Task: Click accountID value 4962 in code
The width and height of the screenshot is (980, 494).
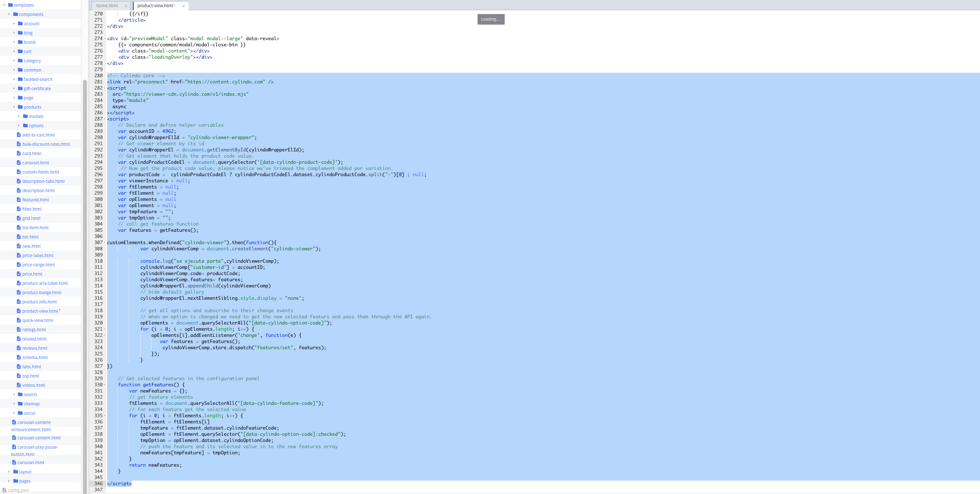Action: click(168, 131)
